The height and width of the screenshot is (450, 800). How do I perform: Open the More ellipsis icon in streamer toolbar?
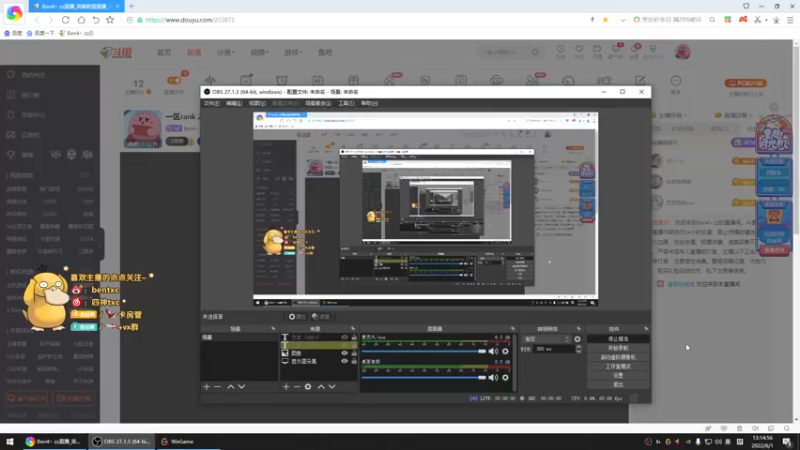(676, 81)
